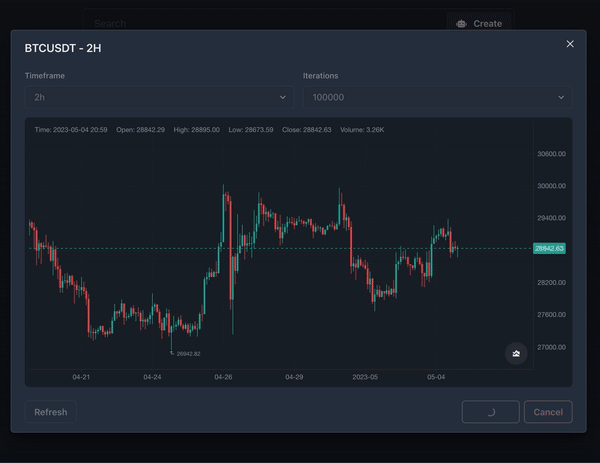Open the Timeframe 2h dropdown
The image size is (600, 463).
click(x=159, y=97)
